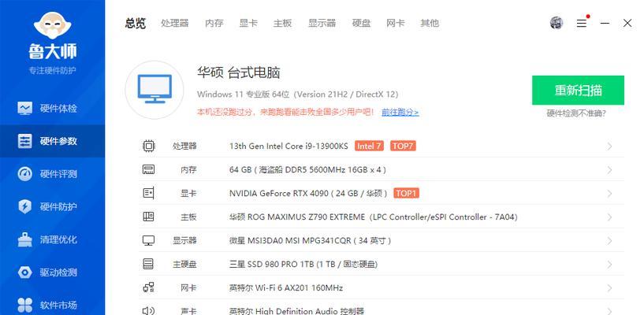Click the NVIDIA GeForce RTX 4090 text

[x=308, y=193]
